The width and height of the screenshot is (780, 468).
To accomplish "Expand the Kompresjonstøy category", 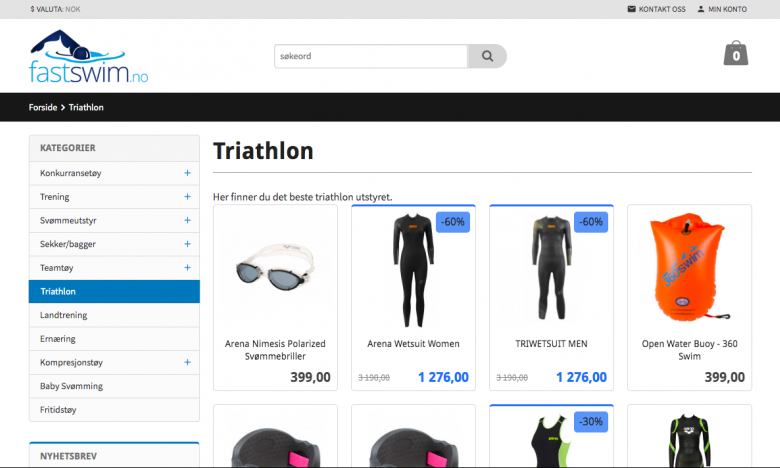I will (188, 363).
